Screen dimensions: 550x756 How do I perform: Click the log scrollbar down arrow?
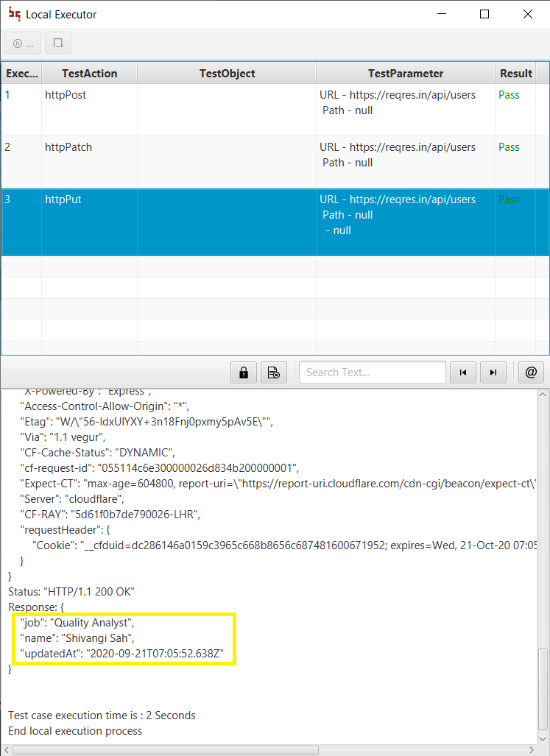point(543,738)
